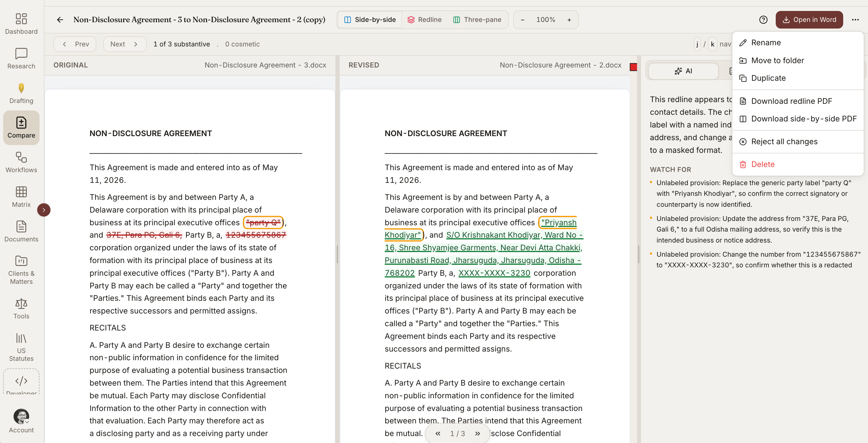The height and width of the screenshot is (443, 868).
Task: Click the comparison title in the top bar
Action: point(199,20)
